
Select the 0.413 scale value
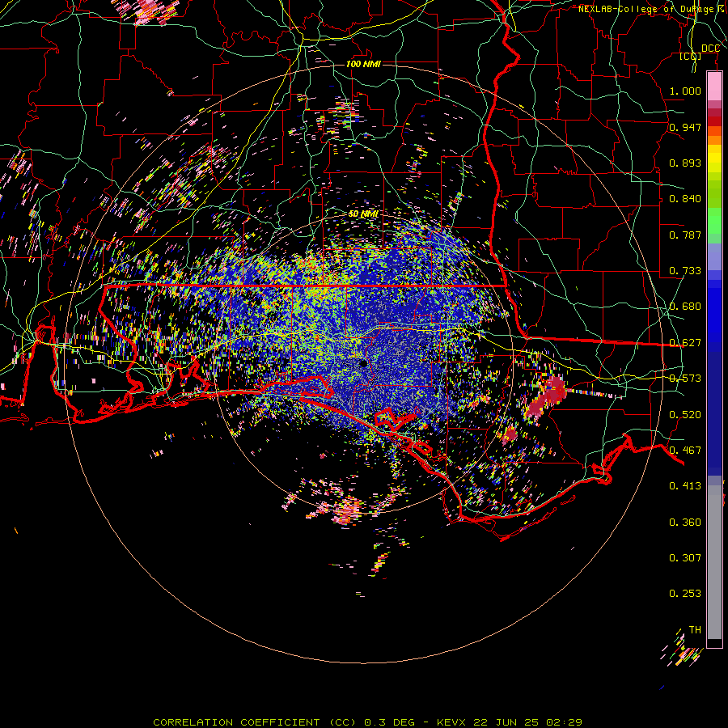tap(685, 486)
